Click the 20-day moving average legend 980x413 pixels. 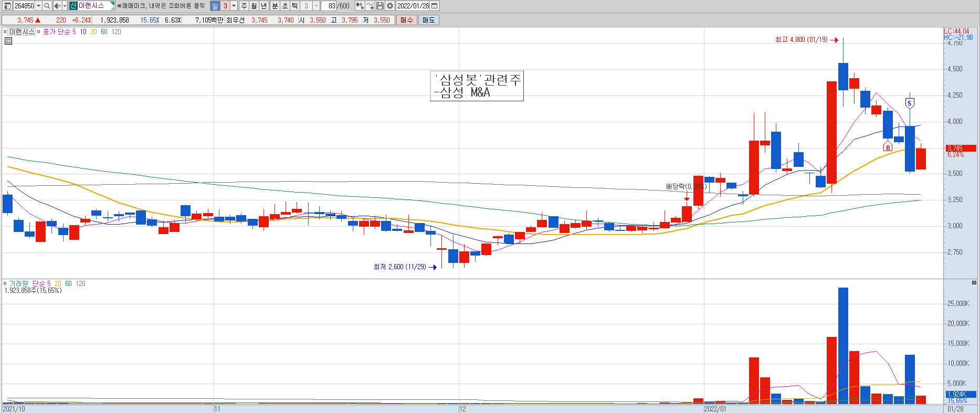[x=93, y=31]
